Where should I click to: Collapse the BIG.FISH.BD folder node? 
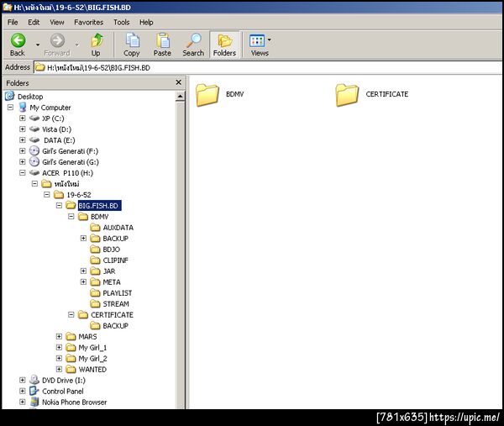[x=59, y=206]
